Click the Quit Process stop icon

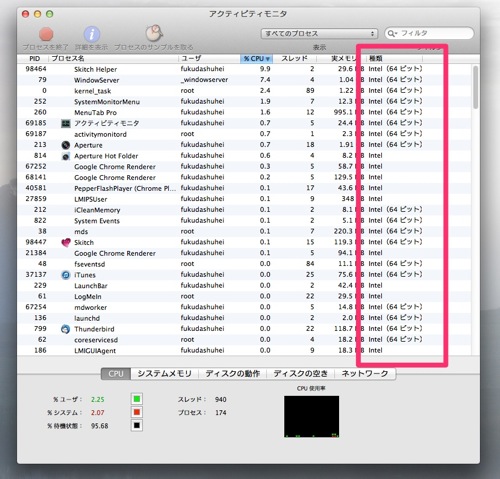pyautogui.click(x=46, y=34)
